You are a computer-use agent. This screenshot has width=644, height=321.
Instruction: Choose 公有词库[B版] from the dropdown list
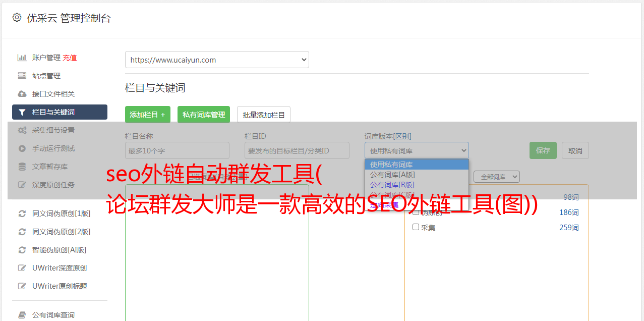coord(417,185)
